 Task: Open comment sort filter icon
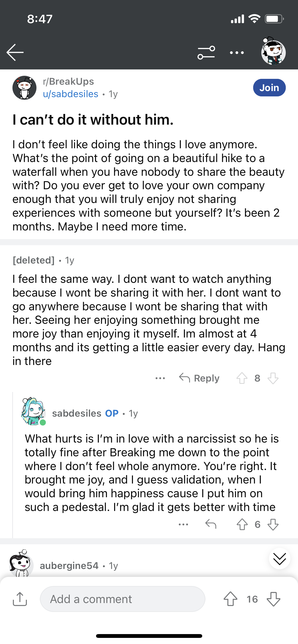(206, 53)
